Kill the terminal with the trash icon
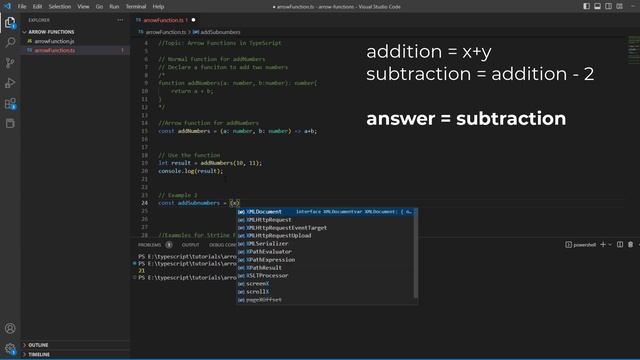The image size is (640, 360). click(630, 244)
